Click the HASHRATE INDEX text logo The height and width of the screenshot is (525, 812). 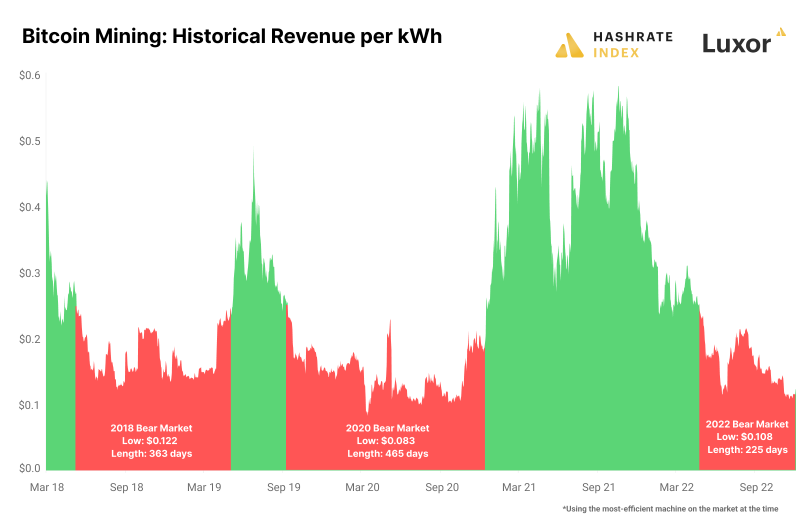point(633,44)
